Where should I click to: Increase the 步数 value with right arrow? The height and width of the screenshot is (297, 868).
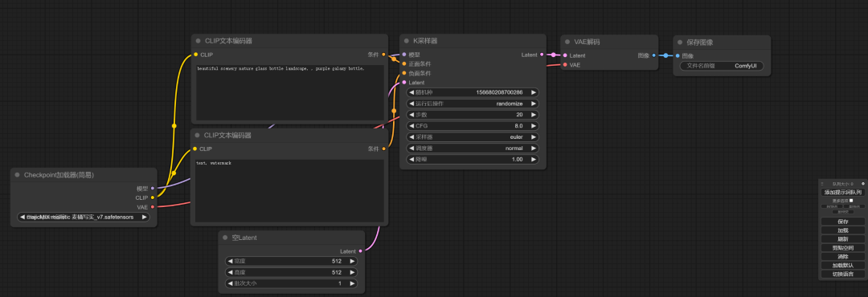coord(534,115)
